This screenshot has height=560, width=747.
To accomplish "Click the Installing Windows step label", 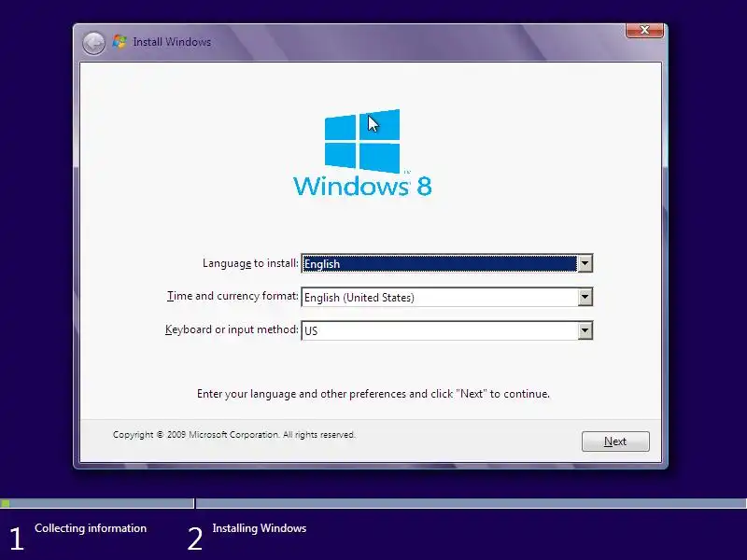I will [x=260, y=528].
